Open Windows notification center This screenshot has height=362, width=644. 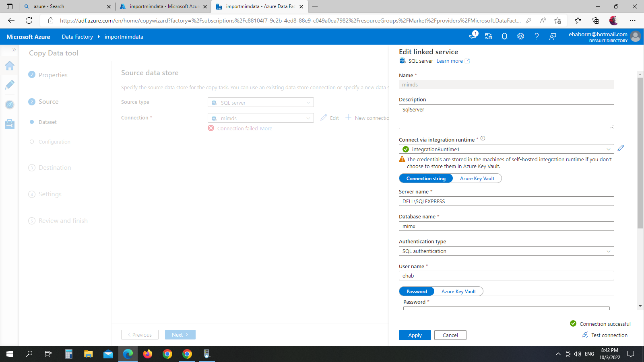(x=631, y=354)
